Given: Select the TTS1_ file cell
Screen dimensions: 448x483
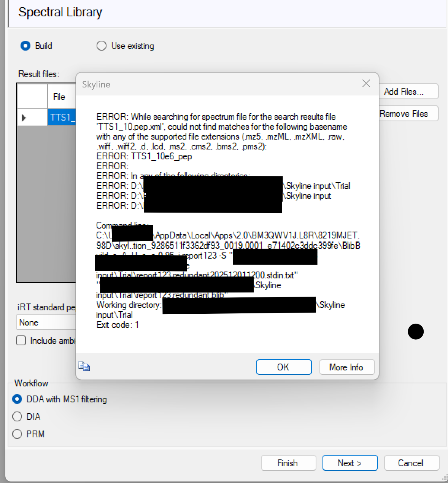Looking at the screenshot, I should click(x=62, y=118).
